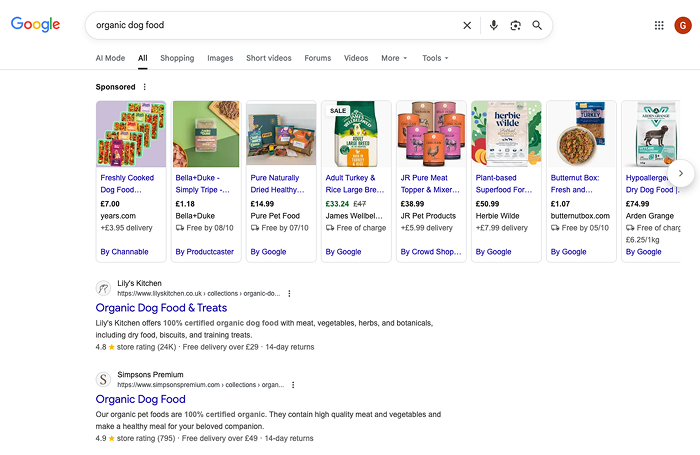Open Freshly Cooked Dog Food link
This screenshot has width=700, height=455.
pos(127,184)
